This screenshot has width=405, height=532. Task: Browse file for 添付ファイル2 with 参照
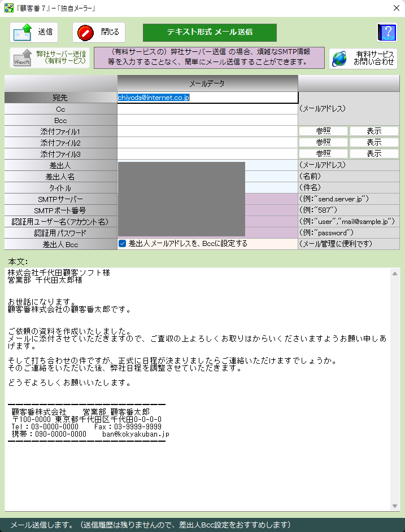pos(323,142)
